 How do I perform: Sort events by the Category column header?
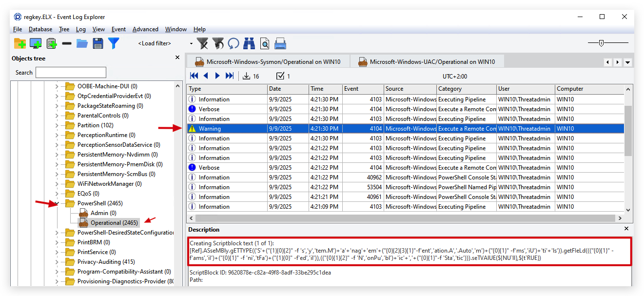pyautogui.click(x=467, y=89)
